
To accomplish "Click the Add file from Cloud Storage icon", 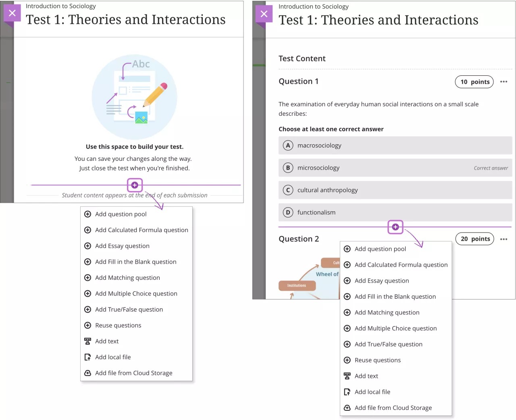I will coord(88,373).
